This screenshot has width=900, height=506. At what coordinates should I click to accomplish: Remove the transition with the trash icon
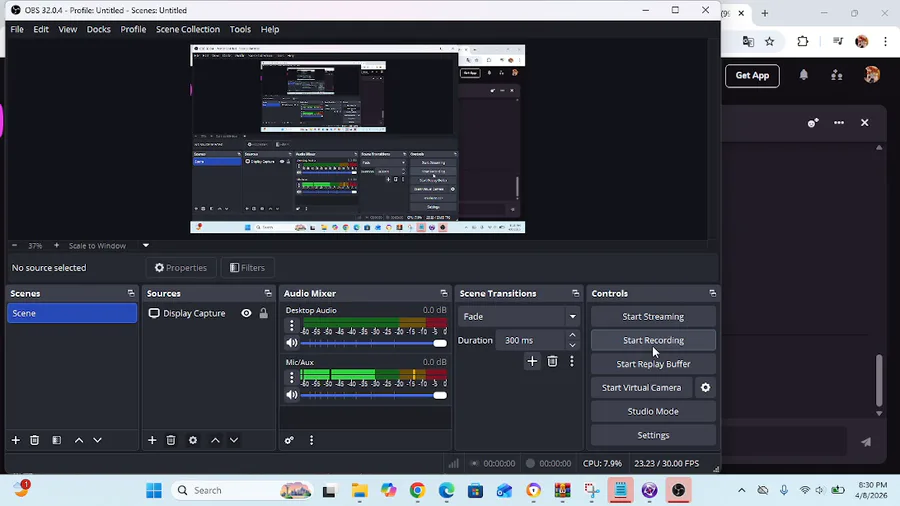552,361
